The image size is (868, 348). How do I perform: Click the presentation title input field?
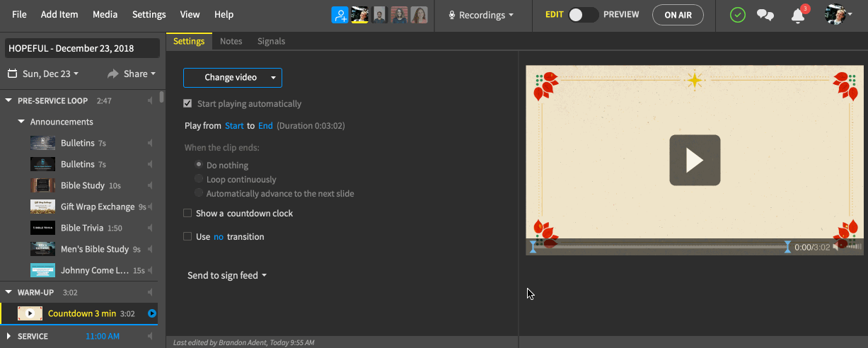click(x=81, y=49)
